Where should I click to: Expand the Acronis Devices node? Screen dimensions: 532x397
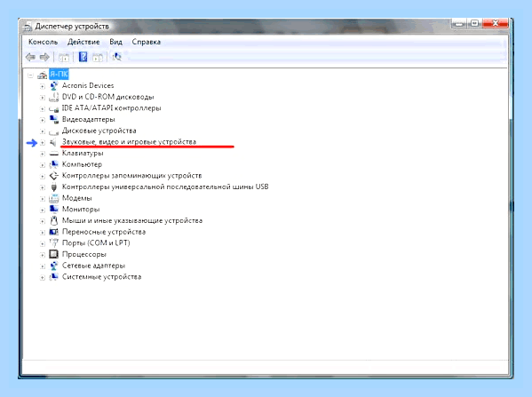(42, 86)
